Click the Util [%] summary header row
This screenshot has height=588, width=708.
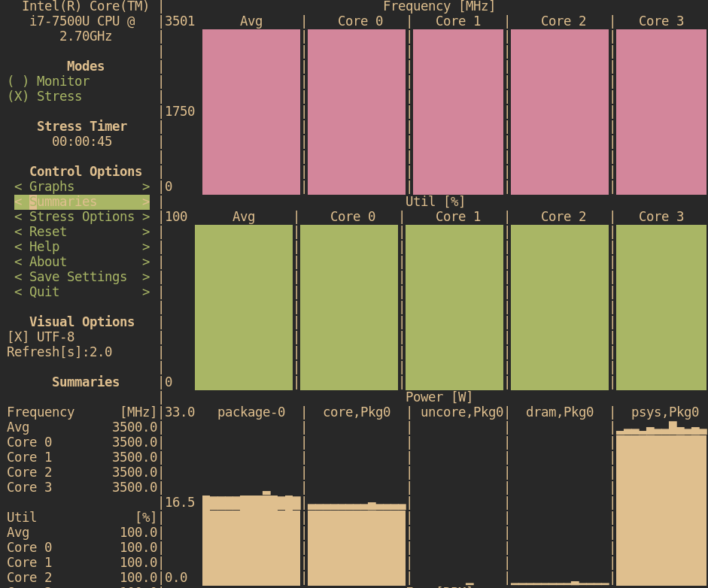pyautogui.click(x=82, y=517)
